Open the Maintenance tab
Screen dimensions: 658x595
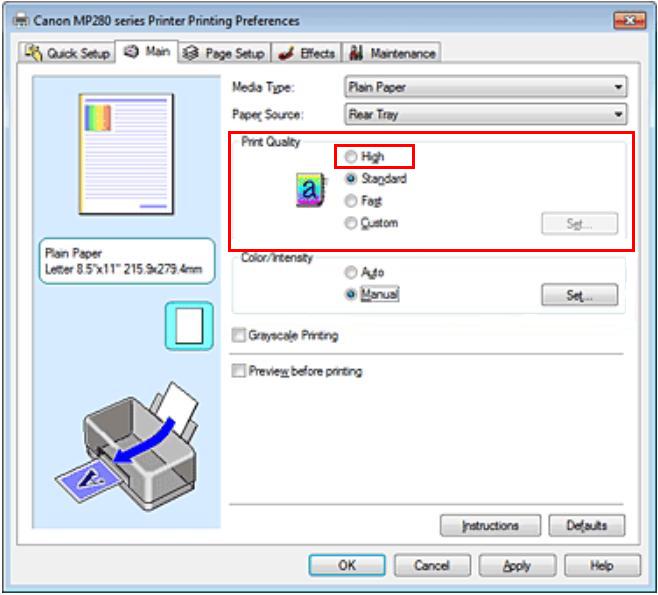[392, 53]
